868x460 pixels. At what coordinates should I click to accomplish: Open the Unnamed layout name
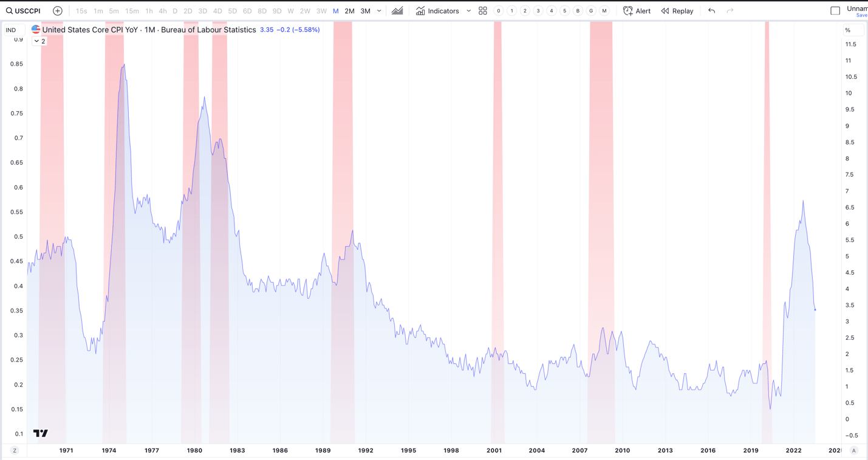857,9
